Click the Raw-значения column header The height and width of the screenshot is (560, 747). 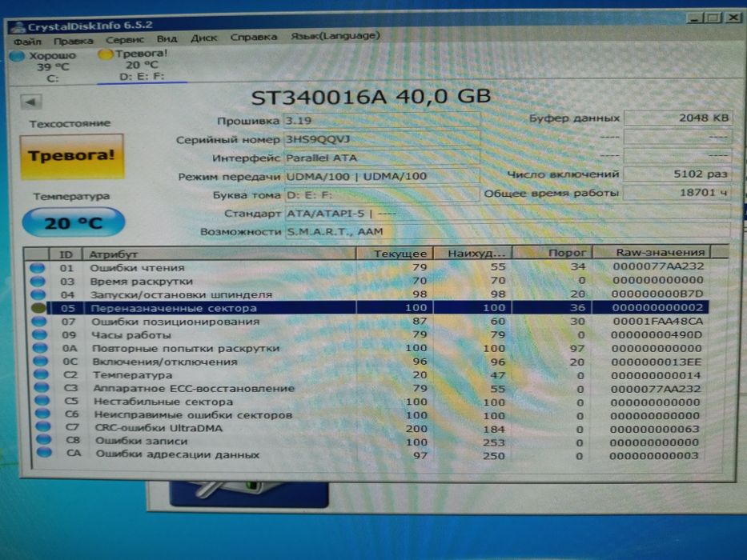(x=652, y=251)
